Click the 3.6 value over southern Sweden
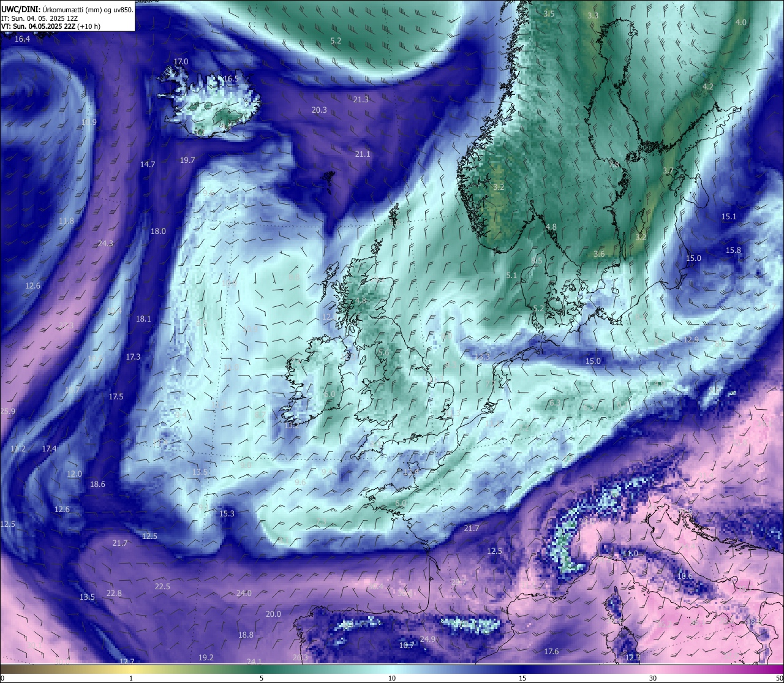Image resolution: width=784 pixels, height=683 pixels. pyautogui.click(x=599, y=254)
